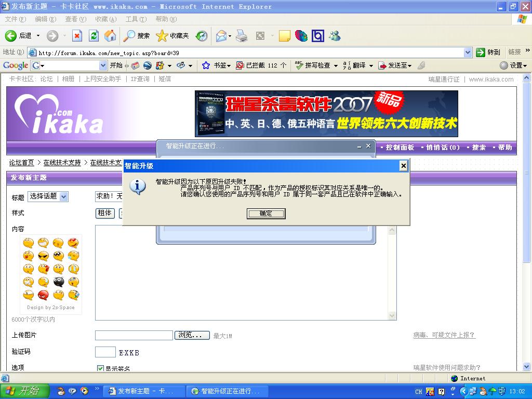Viewport: 532px width, 399px height.
Task: Minimize the 智能升级正在进行 window
Action: 360,147
